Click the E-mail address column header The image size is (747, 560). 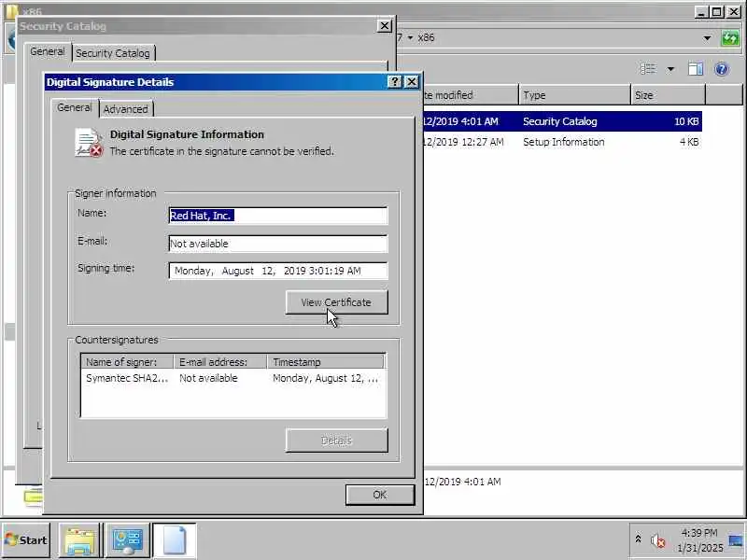point(220,362)
